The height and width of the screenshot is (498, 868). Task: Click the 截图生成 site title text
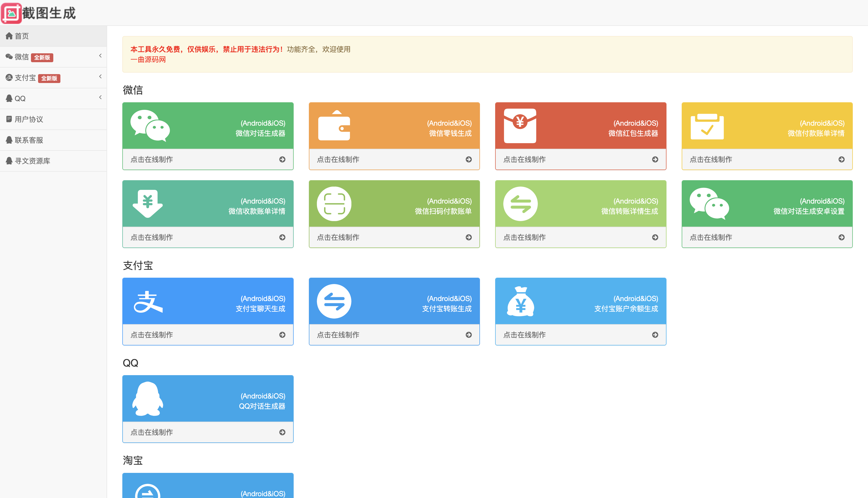pos(49,13)
